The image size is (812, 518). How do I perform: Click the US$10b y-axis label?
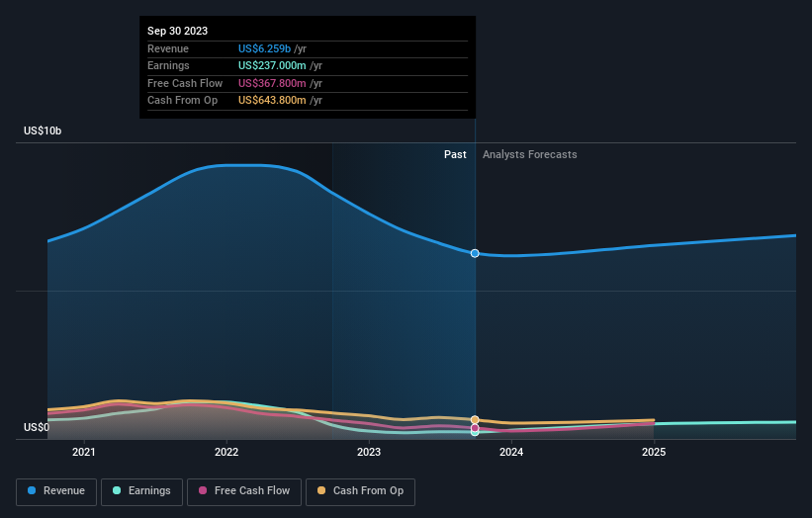pos(43,130)
